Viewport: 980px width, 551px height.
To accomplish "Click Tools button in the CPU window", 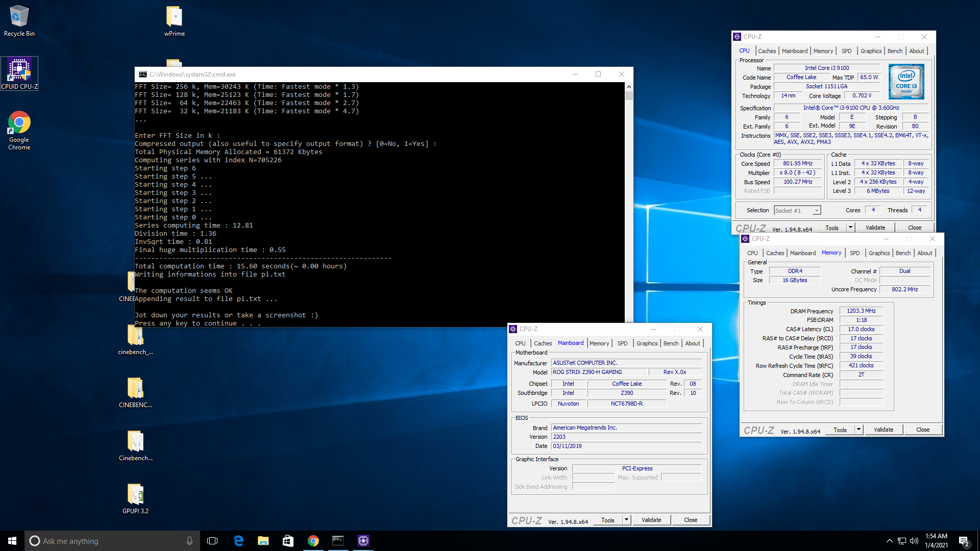I will (x=832, y=228).
